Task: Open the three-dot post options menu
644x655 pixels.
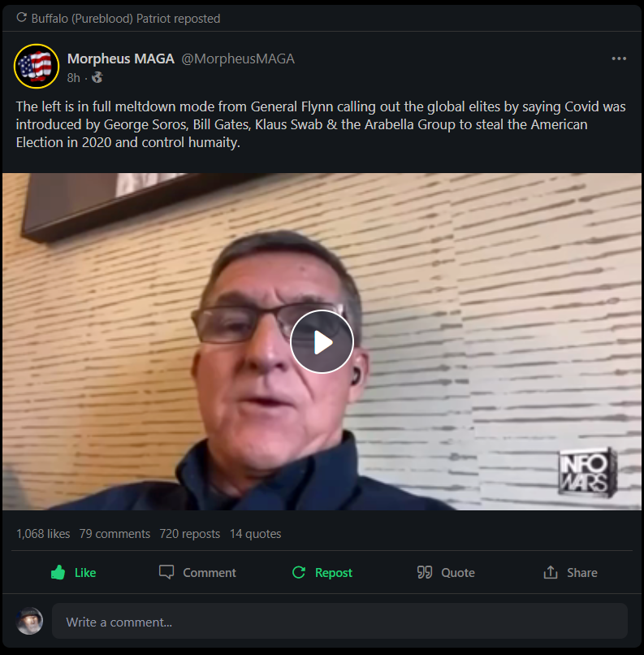Action: 619,59
